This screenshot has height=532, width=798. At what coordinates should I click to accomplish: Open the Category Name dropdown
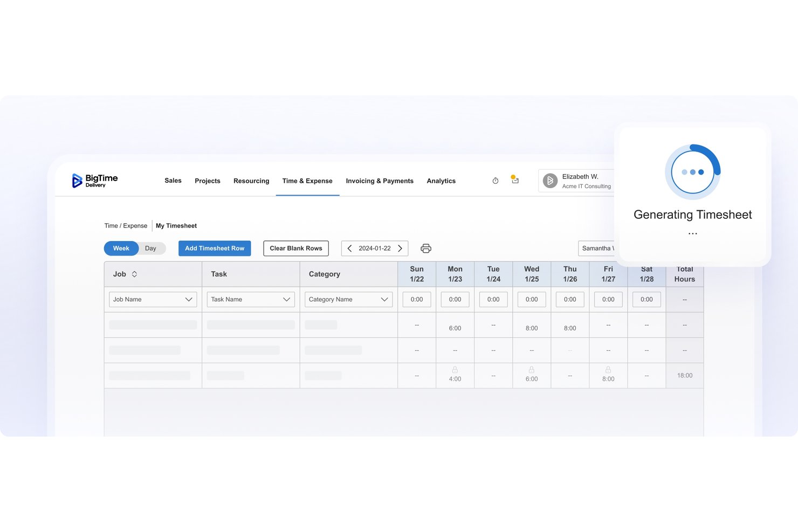click(x=348, y=300)
